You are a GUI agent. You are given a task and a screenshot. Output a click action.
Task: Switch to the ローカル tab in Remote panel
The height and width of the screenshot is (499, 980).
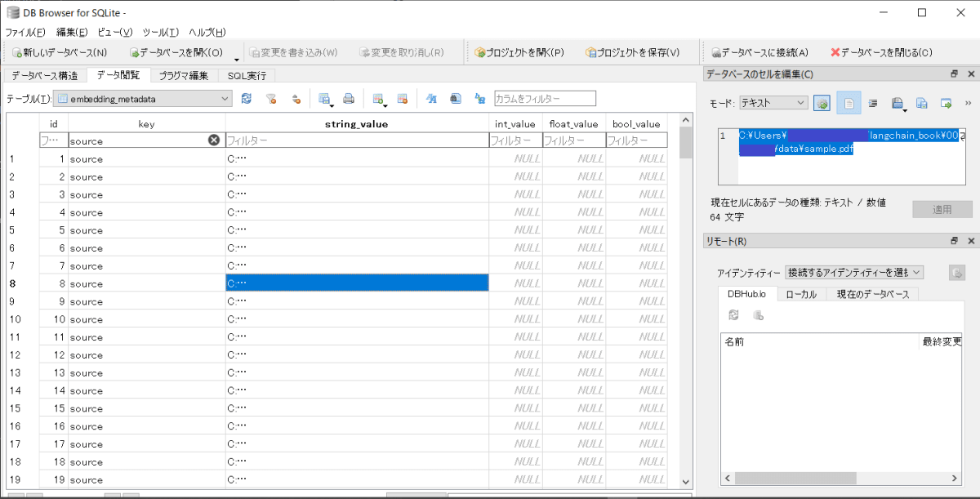pos(801,294)
